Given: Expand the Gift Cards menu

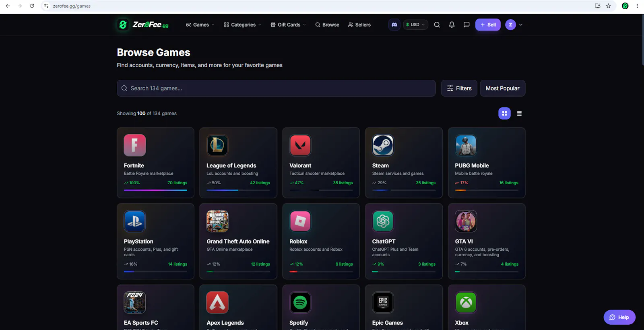Looking at the screenshot, I should click(288, 25).
